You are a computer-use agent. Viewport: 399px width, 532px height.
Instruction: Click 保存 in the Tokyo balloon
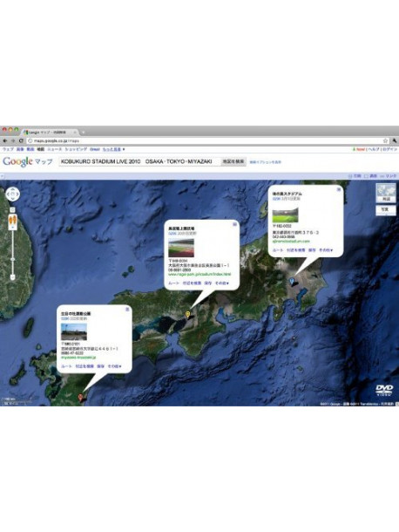(312, 250)
